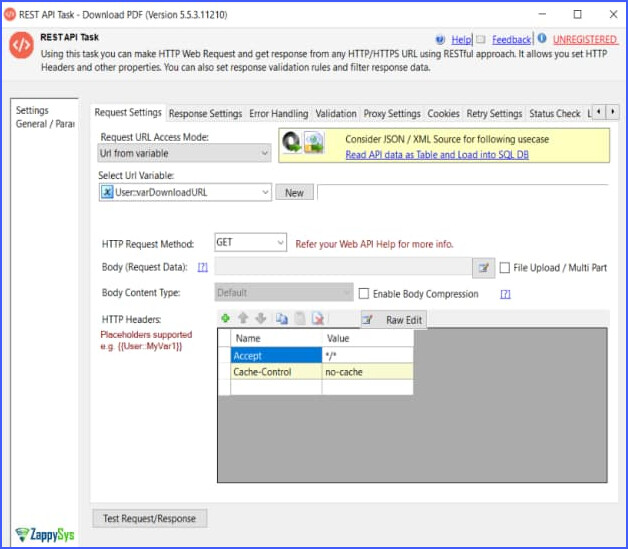This screenshot has height=549, width=628.
Task: Open the Retry Settings tab
Action: click(x=494, y=114)
